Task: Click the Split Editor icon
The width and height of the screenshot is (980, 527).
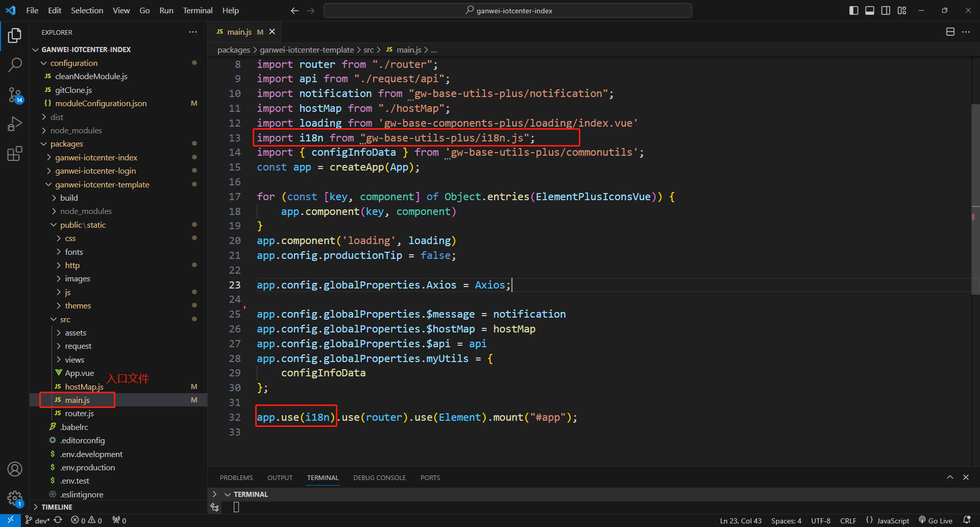Action: coord(950,32)
